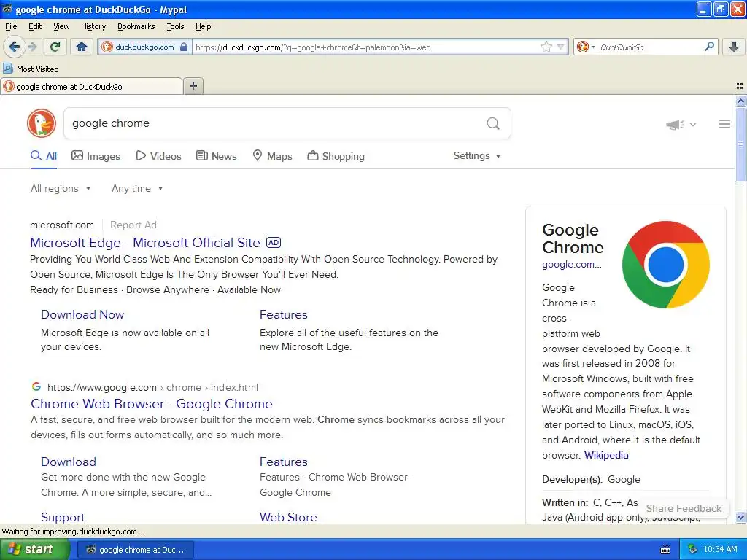The image size is (747, 560).
Task: Click the Most Visited bookmarks icon
Action: coord(8,69)
